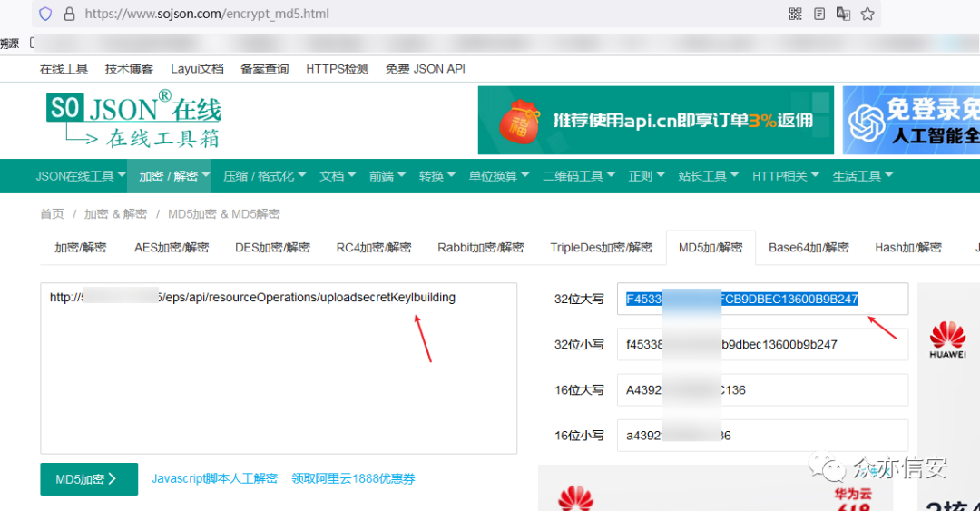This screenshot has width=980, height=511.
Task: Open the QR code icon in address bar
Action: 795,14
